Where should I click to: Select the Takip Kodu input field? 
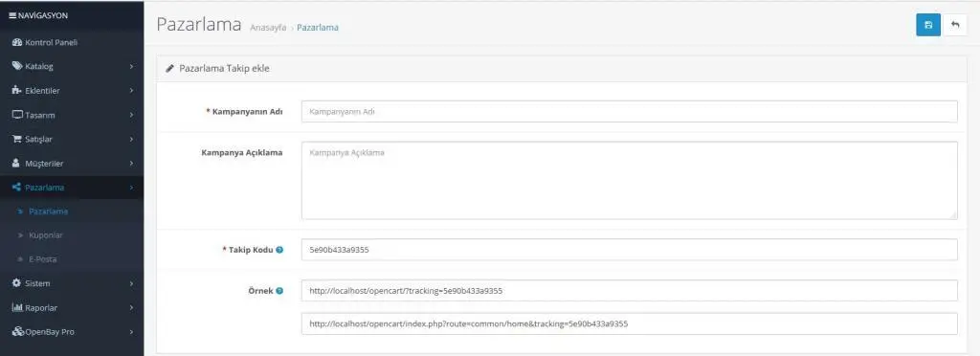630,250
